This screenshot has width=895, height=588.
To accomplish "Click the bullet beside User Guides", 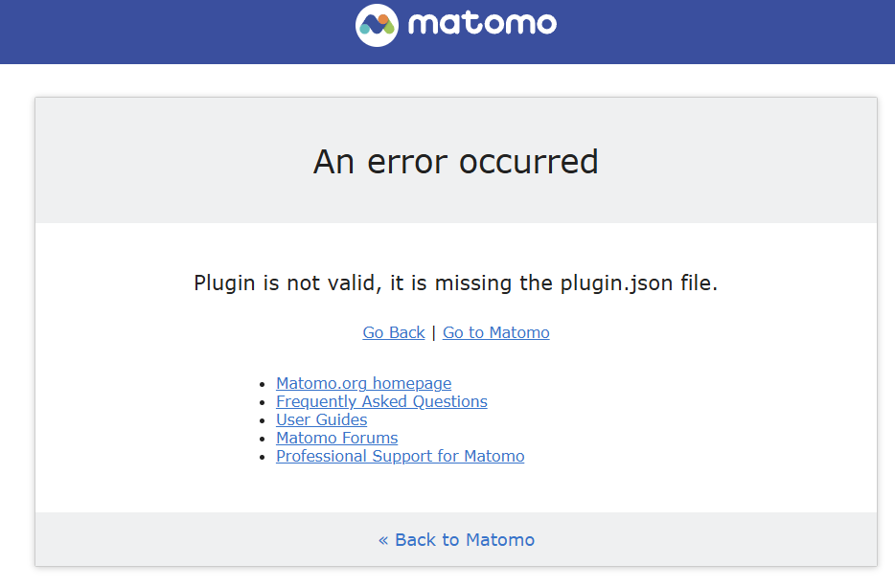I will tap(262, 421).
